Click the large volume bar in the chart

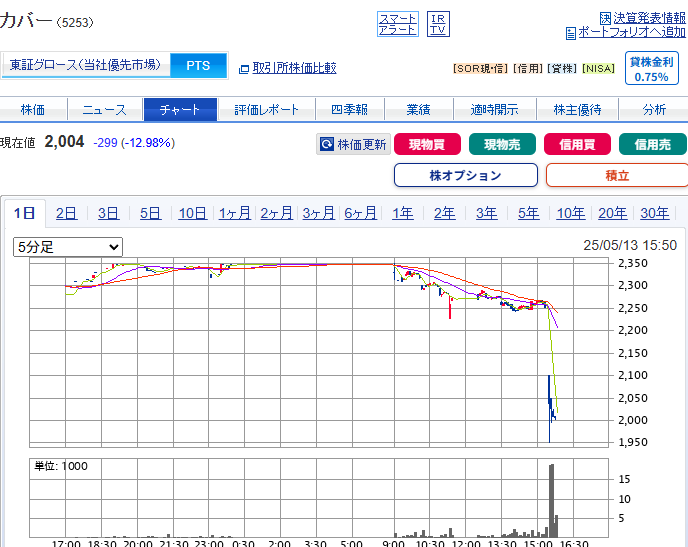coord(551,500)
